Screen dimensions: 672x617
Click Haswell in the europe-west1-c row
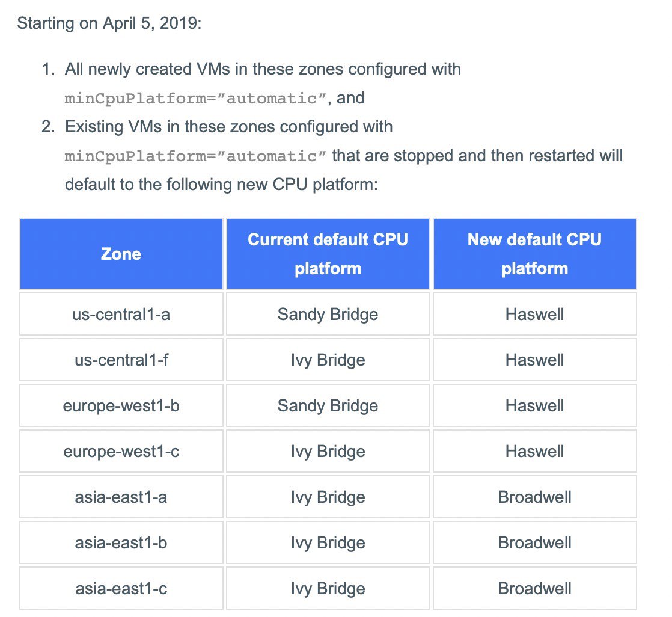tap(534, 451)
